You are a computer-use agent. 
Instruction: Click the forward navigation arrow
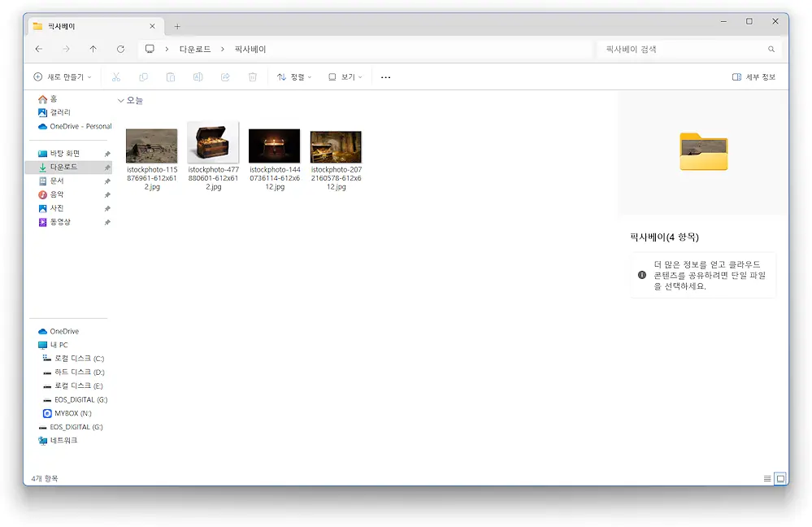tap(66, 49)
